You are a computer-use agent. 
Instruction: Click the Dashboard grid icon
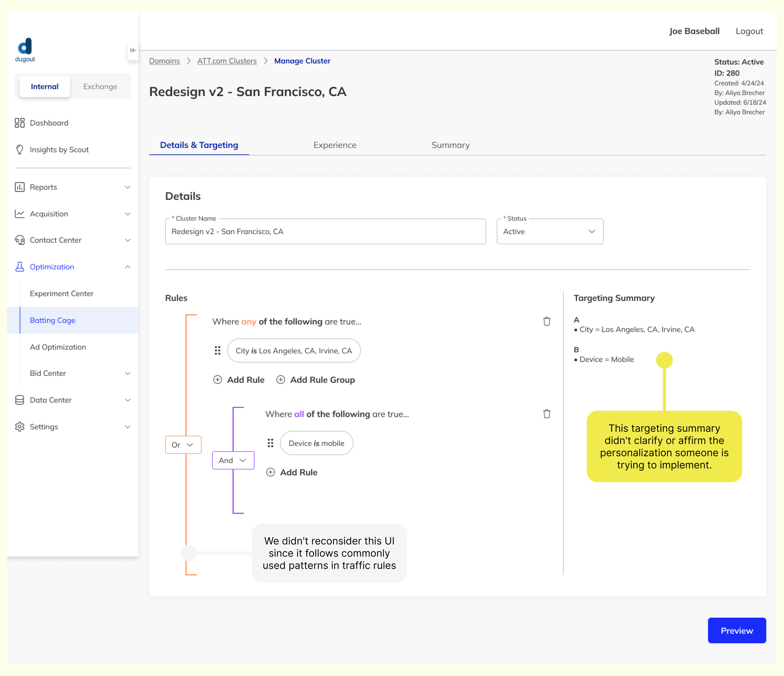pyautogui.click(x=20, y=123)
